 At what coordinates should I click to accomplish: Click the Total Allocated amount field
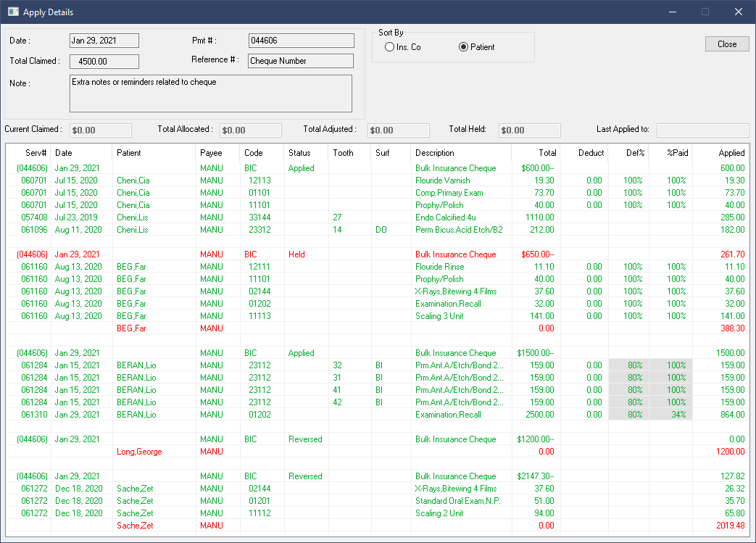click(251, 130)
